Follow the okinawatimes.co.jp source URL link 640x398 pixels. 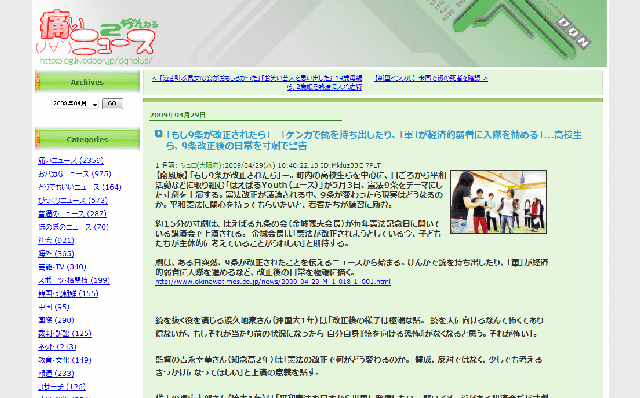273,282
